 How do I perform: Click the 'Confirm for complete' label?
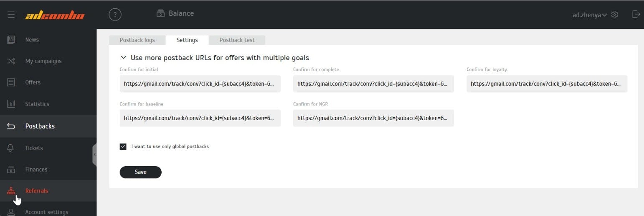(316, 69)
